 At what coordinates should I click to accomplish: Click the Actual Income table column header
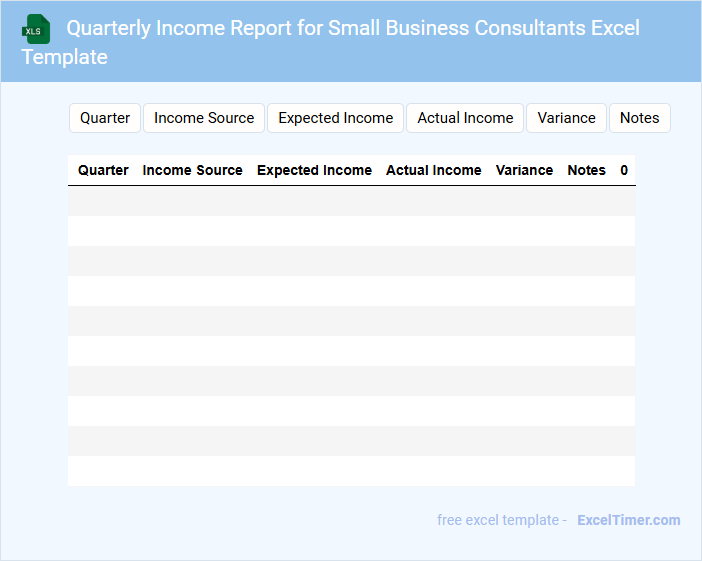433,170
